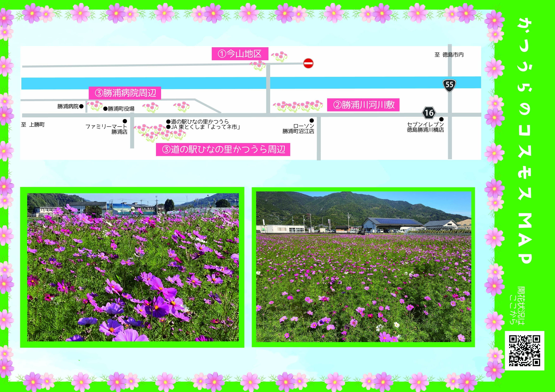The image size is (555, 392).
Task: Select the ②勝浦川河川敷 pink label
Action: click(x=363, y=105)
